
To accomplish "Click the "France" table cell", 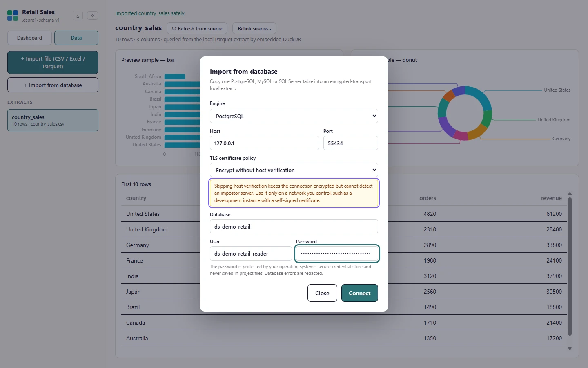I will [134, 260].
